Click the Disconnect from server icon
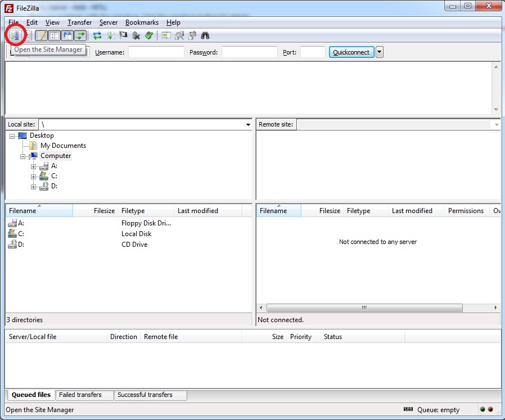505x420 pixels. 136,35
